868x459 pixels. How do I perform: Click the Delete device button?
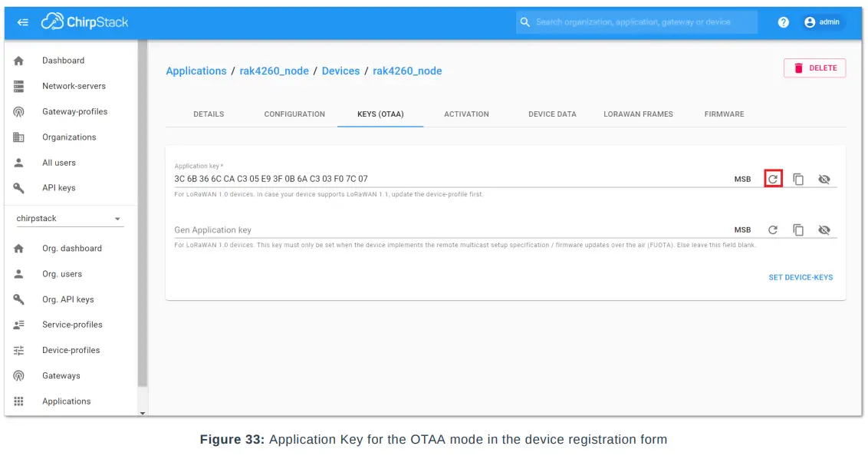click(815, 68)
